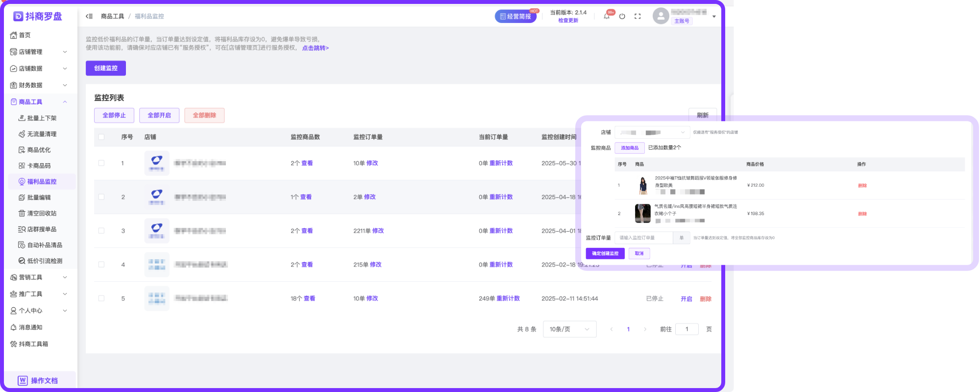The width and height of the screenshot is (980, 392).
Task: Click 确定创建监控 button in dialog
Action: point(605,253)
